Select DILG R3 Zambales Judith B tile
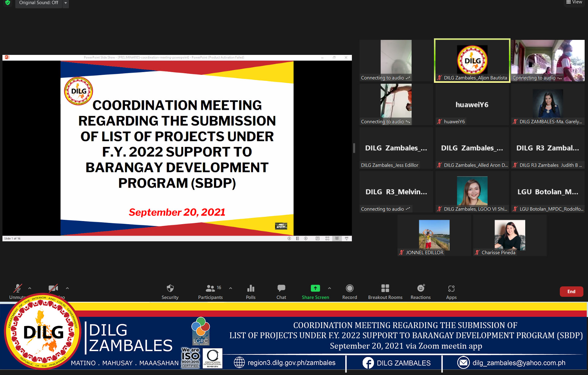The width and height of the screenshot is (588, 375). [x=548, y=148]
